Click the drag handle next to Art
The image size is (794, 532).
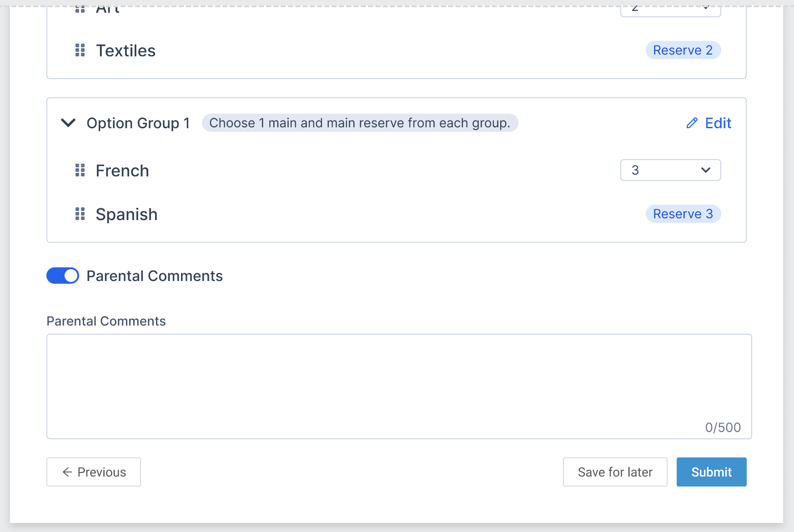coord(80,6)
